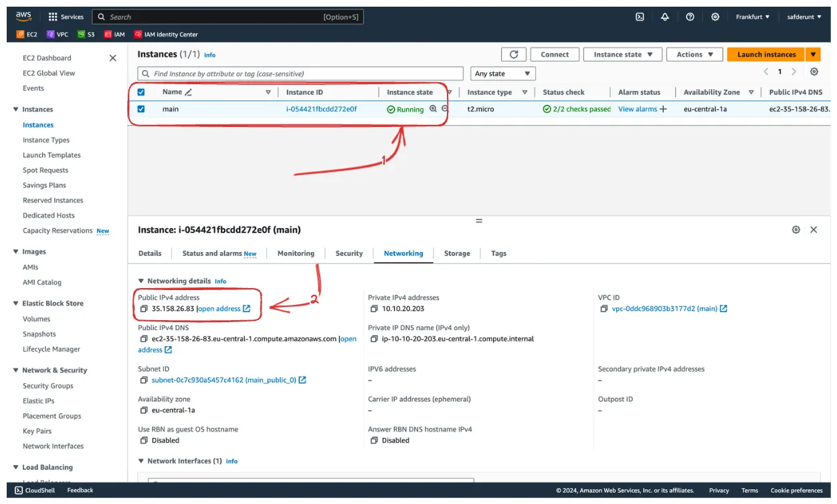837x504 pixels.
Task: Uncheck the main instance row checkbox
Action: pos(141,109)
